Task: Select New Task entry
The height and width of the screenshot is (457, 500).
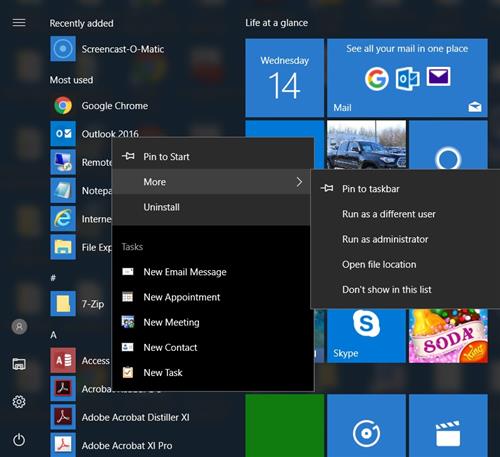Action: 213,373
